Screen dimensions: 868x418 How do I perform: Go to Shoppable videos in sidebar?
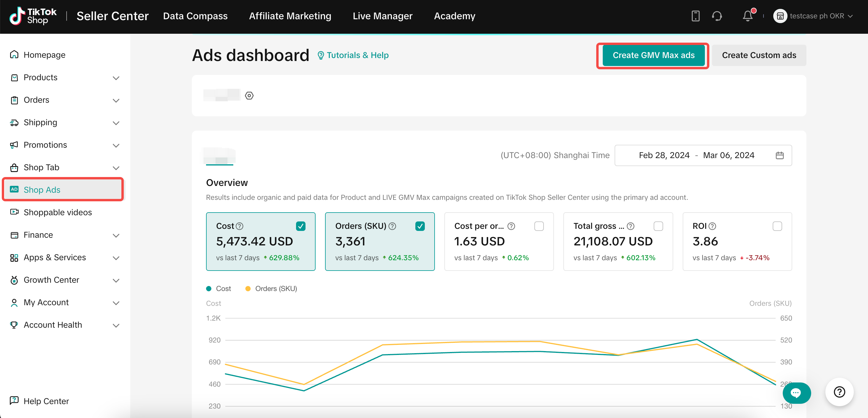point(58,212)
